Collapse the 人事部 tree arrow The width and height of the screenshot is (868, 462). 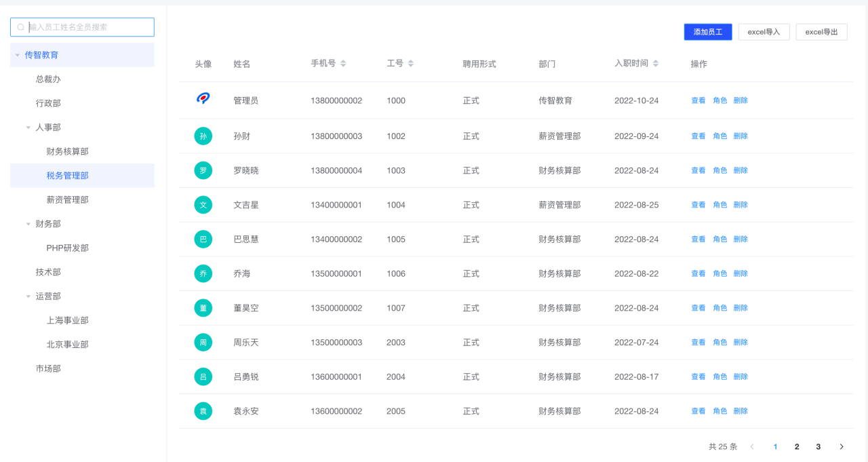click(28, 128)
